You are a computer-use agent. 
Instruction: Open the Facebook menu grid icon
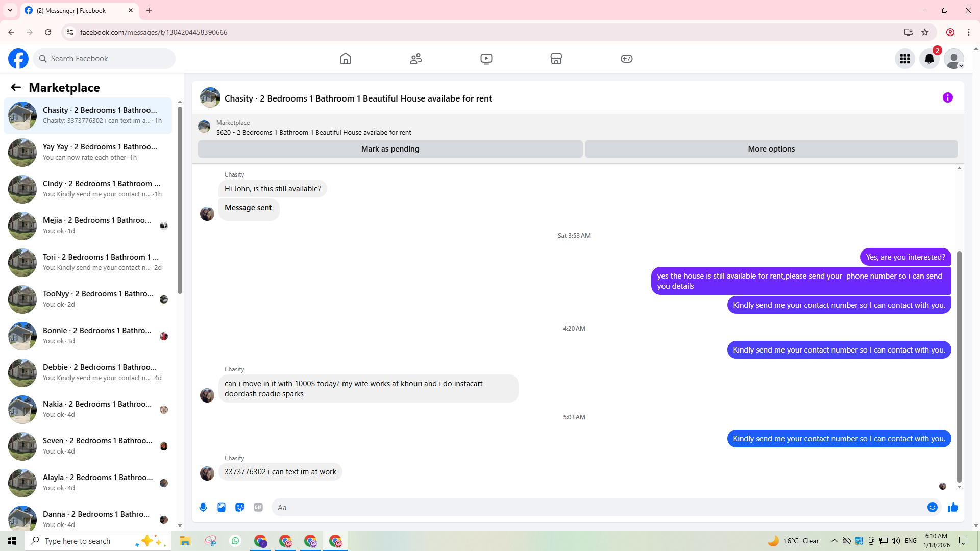[x=904, y=59]
